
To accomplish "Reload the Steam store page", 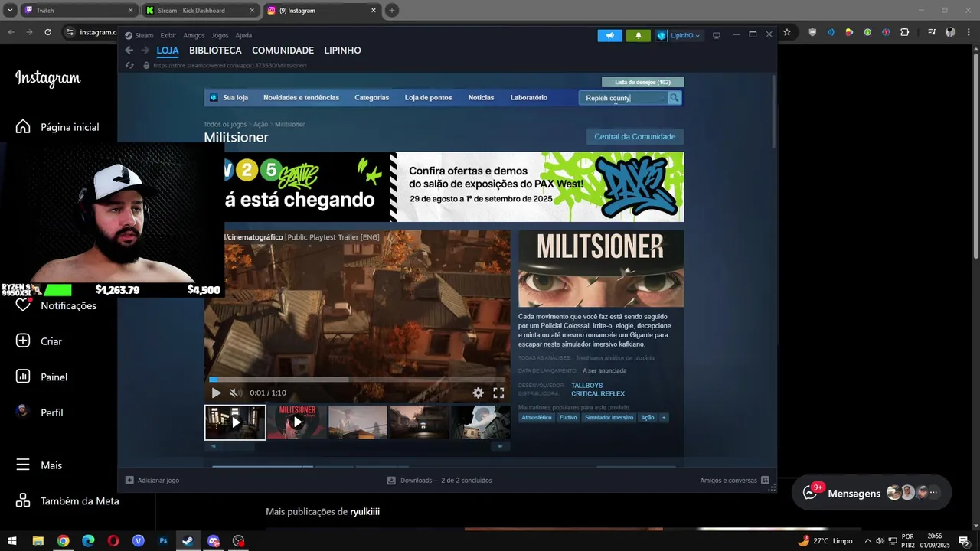I will tap(129, 65).
